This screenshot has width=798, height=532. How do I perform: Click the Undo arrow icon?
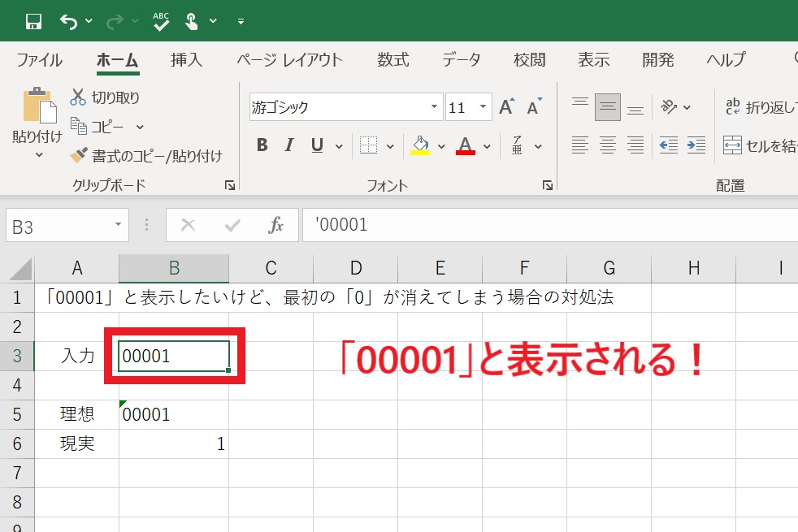coord(69,21)
